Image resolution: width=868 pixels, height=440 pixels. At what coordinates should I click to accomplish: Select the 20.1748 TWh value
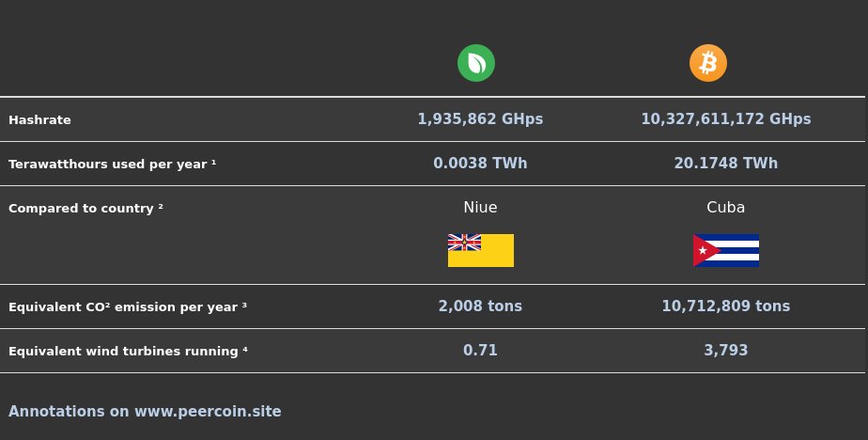pyautogui.click(x=726, y=164)
